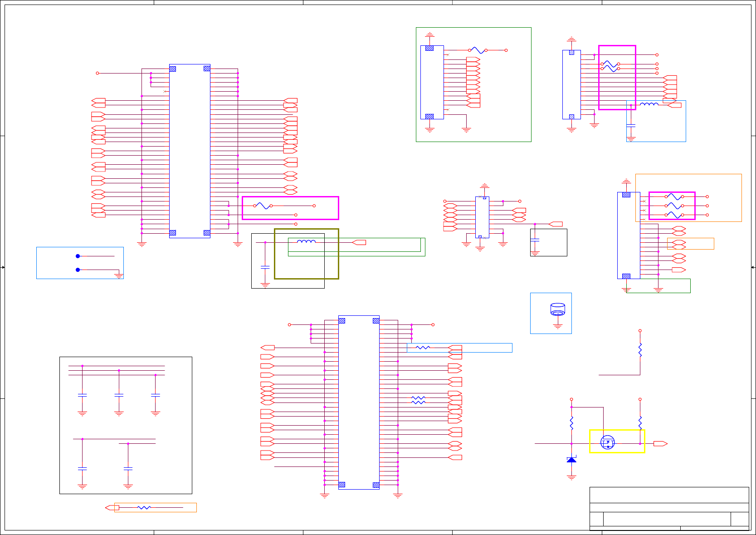Image resolution: width=756 pixels, height=535 pixels.
Task: Select the solid blue diode above ground
Action: pyautogui.click(x=571, y=460)
